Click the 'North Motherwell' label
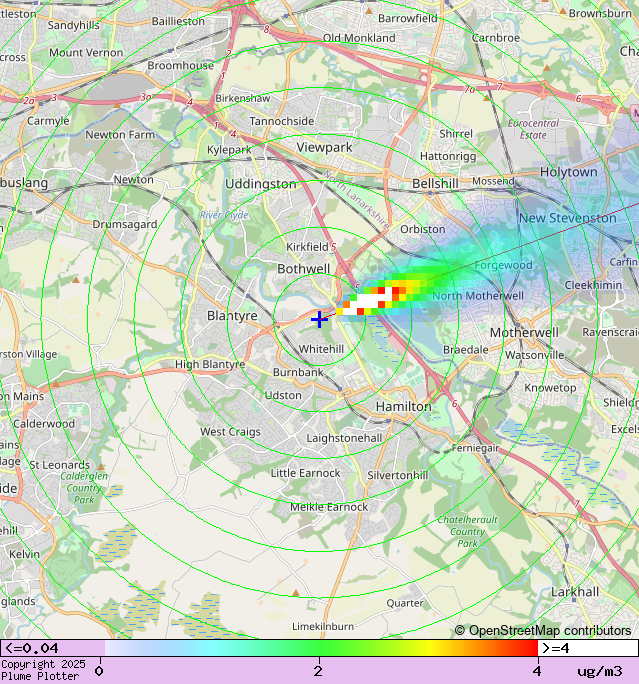 point(478,296)
